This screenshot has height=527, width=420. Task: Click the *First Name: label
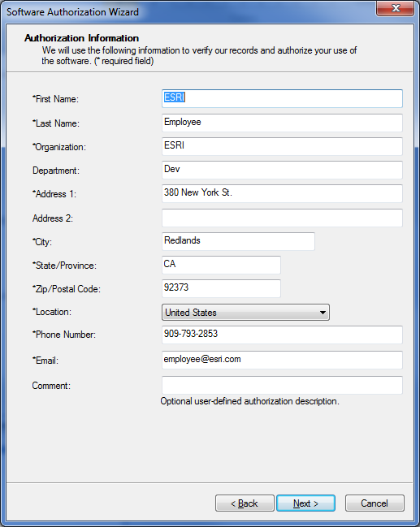click(x=55, y=99)
